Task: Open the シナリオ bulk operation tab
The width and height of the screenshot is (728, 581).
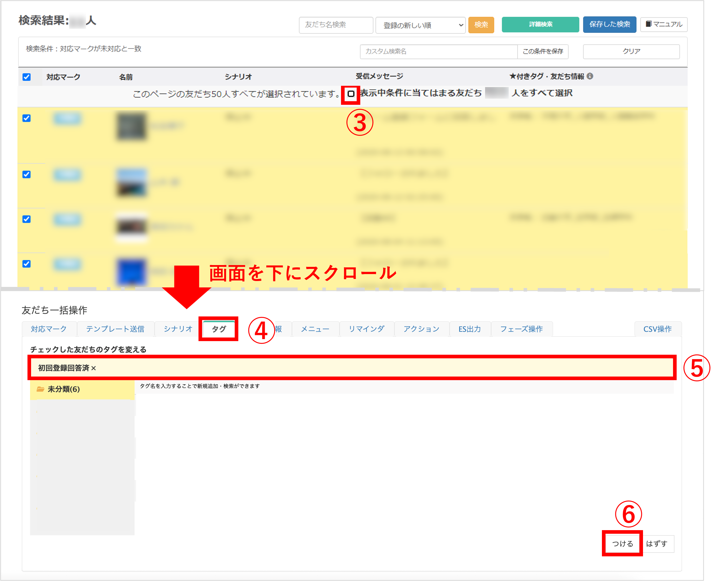Action: pos(178,329)
